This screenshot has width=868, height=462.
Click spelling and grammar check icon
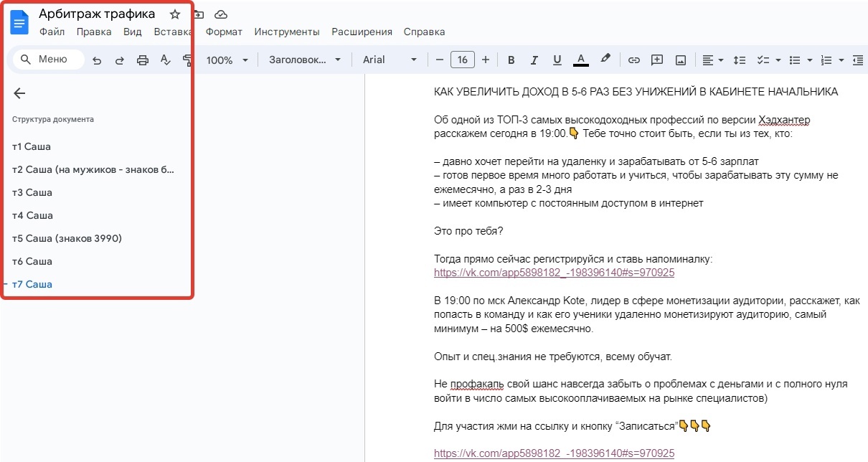166,60
